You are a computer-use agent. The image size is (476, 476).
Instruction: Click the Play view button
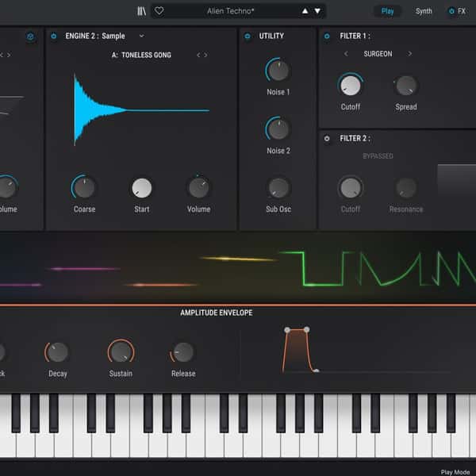pos(387,11)
